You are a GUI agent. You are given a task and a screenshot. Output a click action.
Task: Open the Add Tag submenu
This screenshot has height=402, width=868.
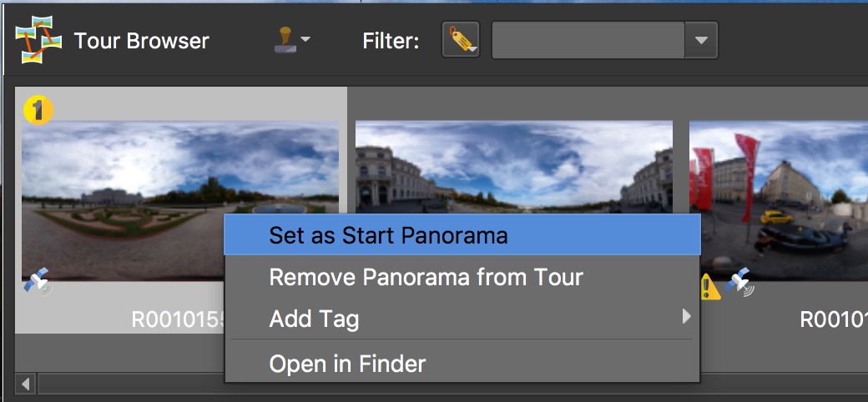pos(314,319)
